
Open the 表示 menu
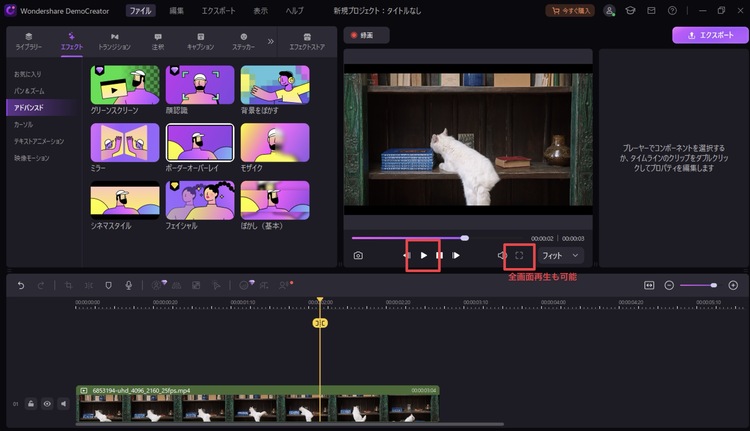coord(261,11)
